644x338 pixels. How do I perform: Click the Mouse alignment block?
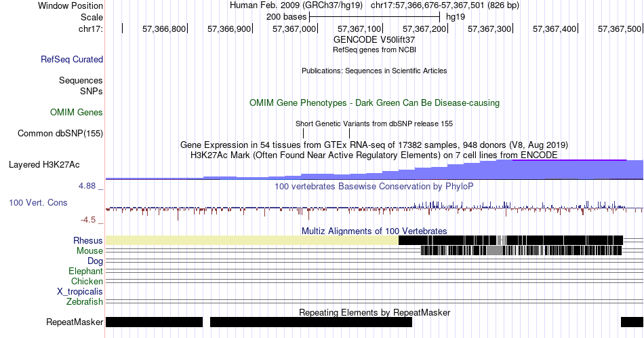click(521, 250)
